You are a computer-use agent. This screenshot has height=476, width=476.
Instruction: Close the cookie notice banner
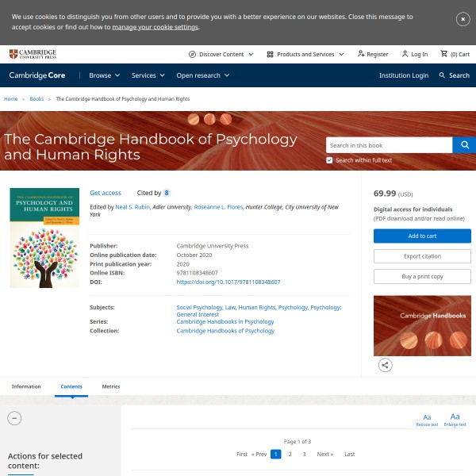click(x=463, y=19)
